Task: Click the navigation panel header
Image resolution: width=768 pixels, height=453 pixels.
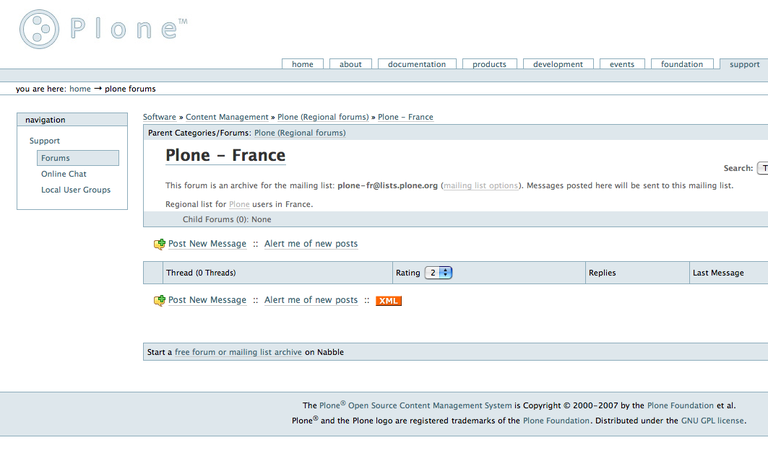Action: tap(72, 119)
